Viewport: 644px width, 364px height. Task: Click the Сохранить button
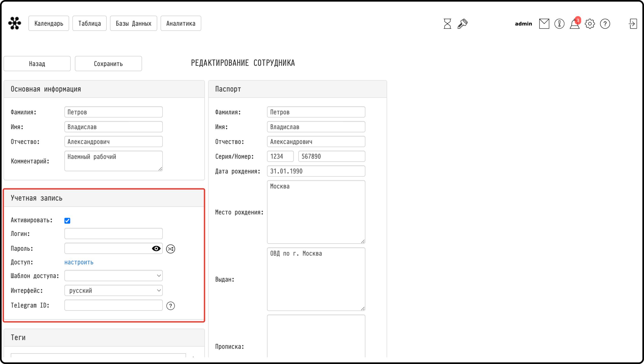click(108, 64)
